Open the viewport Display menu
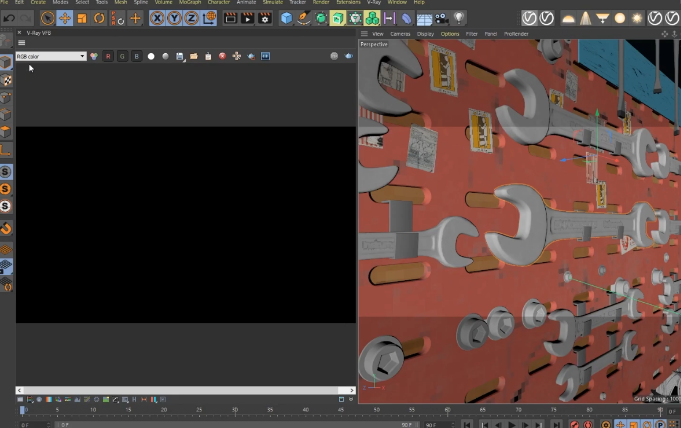This screenshot has width=681, height=428. click(x=426, y=33)
